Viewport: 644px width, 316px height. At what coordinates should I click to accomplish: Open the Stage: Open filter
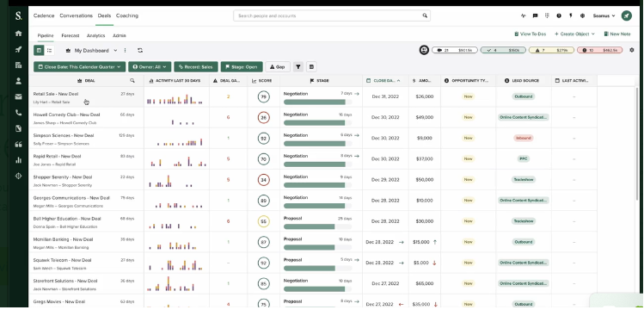[x=242, y=66]
